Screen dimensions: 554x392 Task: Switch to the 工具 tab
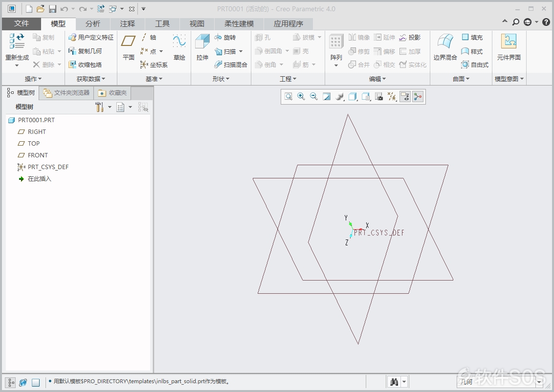point(162,23)
